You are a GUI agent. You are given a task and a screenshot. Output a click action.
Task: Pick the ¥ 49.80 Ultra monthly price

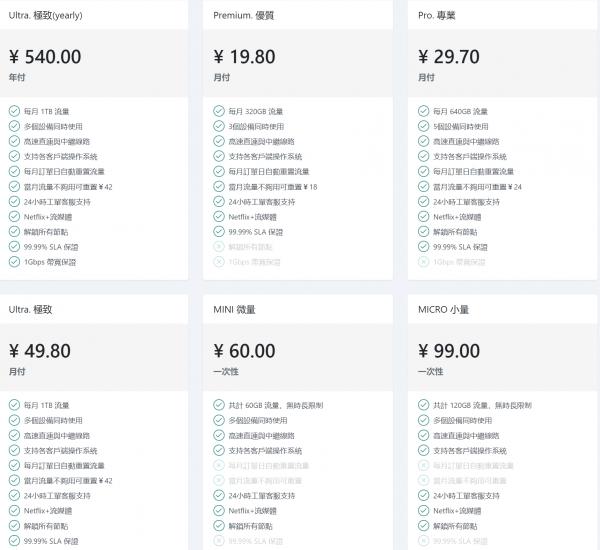pyautogui.click(x=40, y=350)
